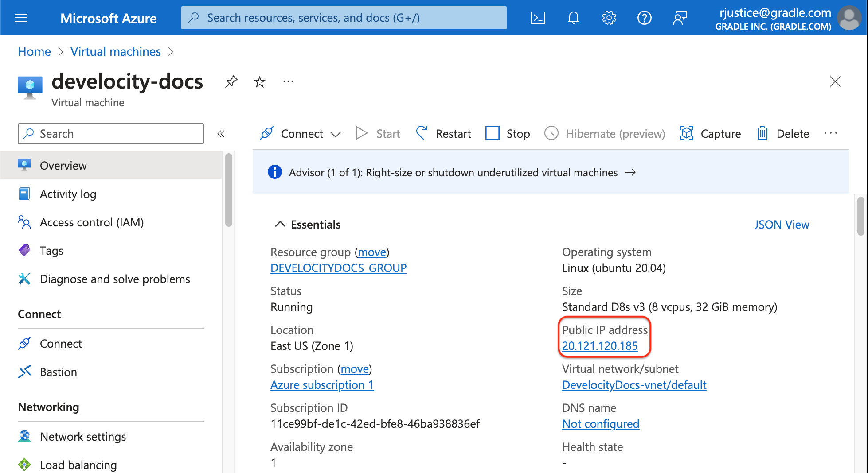Pin develocity-docs to a dashboard
Screen dimensions: 868x473
[231, 81]
